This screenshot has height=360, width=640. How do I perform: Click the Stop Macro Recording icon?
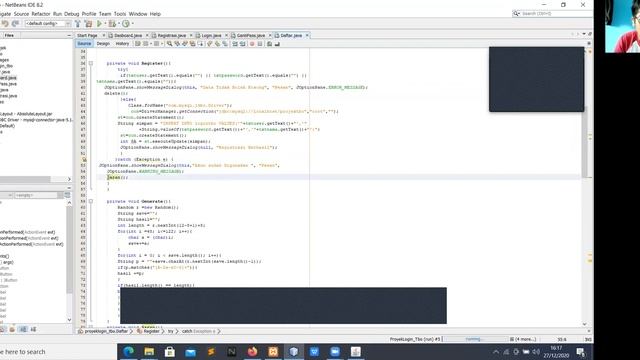[x=260, y=44]
